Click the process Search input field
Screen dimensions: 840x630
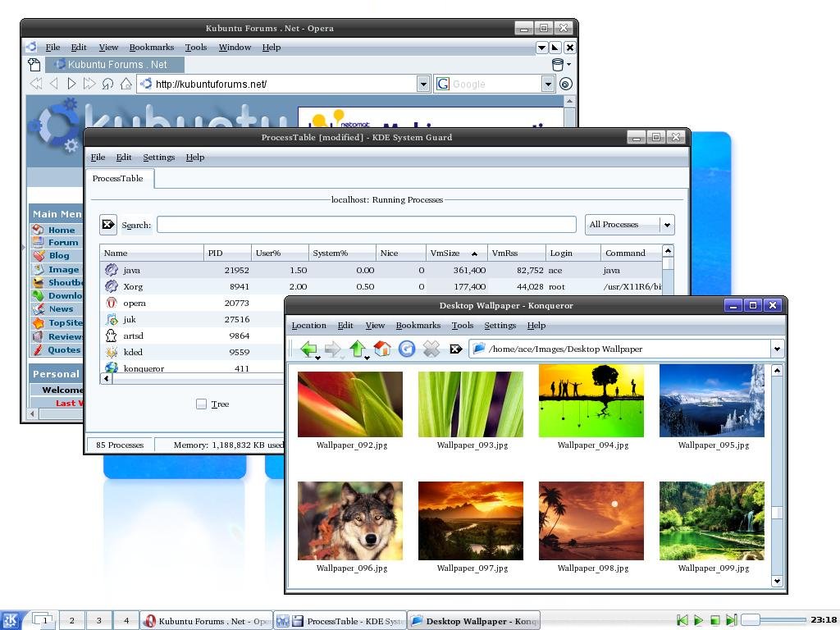(367, 225)
